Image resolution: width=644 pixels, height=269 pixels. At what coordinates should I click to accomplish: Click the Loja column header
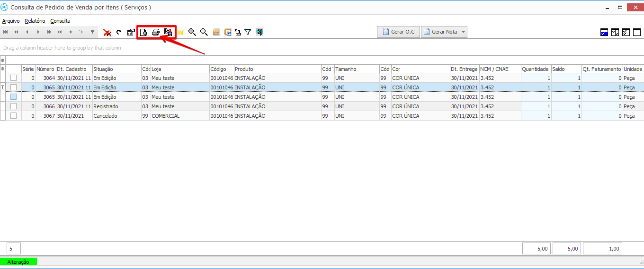(x=180, y=69)
